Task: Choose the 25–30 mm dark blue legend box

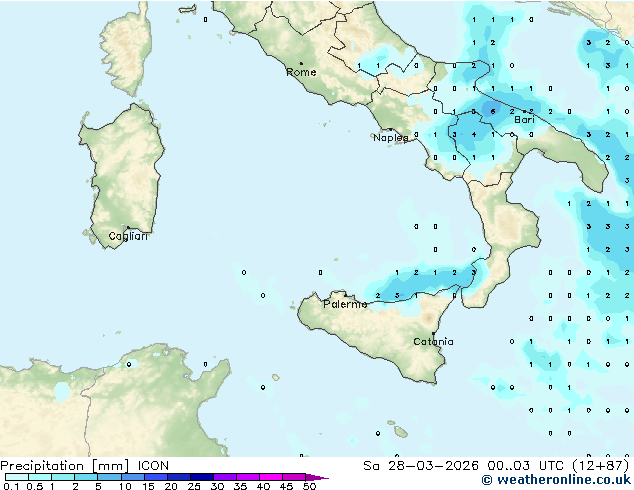Action: 201,477
